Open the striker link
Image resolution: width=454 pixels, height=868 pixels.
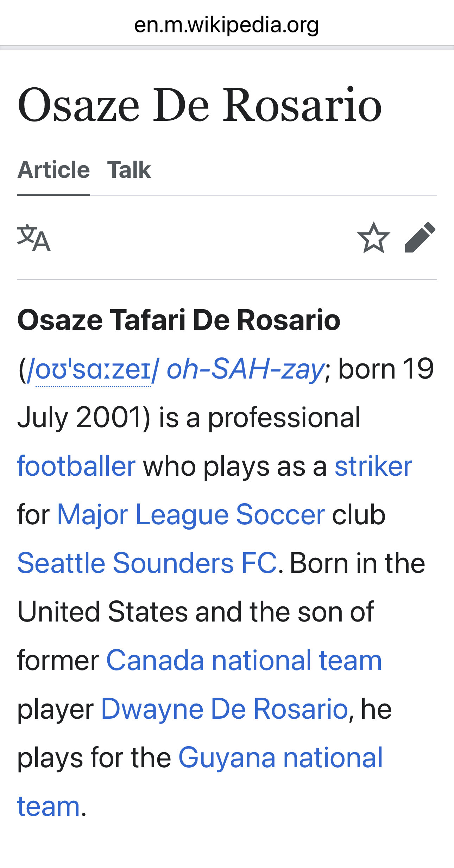click(x=373, y=466)
